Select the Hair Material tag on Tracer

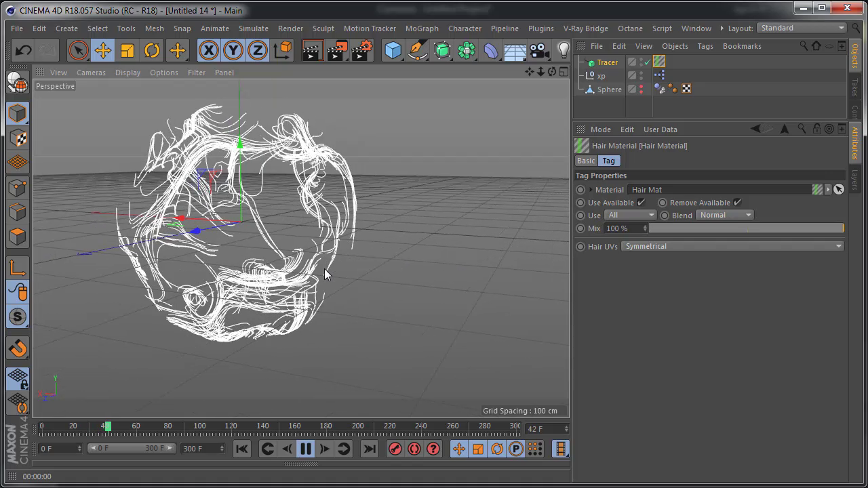click(x=659, y=62)
